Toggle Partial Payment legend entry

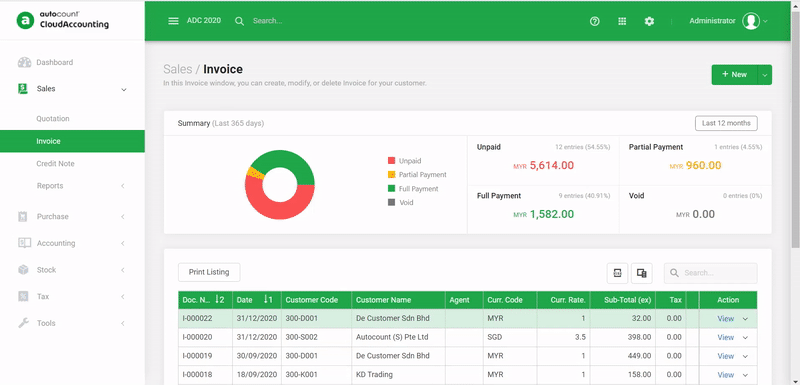(x=417, y=174)
